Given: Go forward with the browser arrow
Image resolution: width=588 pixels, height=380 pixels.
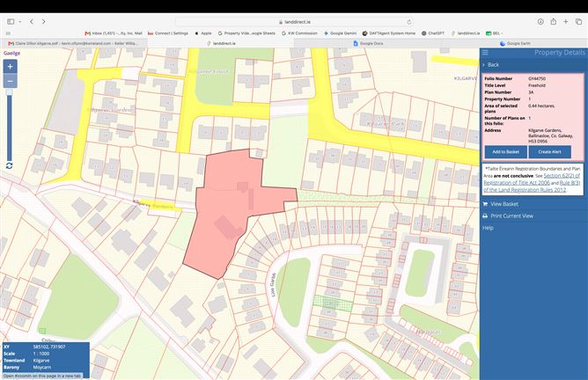Looking at the screenshot, I should pyautogui.click(x=44, y=22).
